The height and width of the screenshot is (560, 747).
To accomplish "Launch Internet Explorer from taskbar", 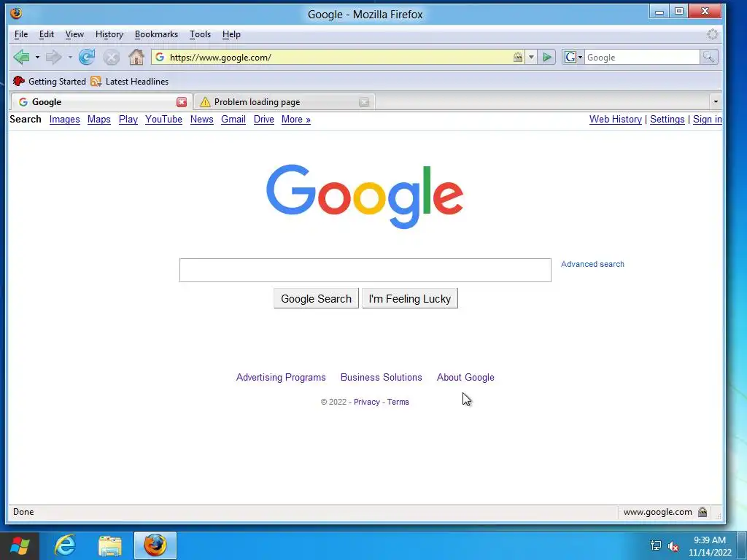I will (65, 545).
